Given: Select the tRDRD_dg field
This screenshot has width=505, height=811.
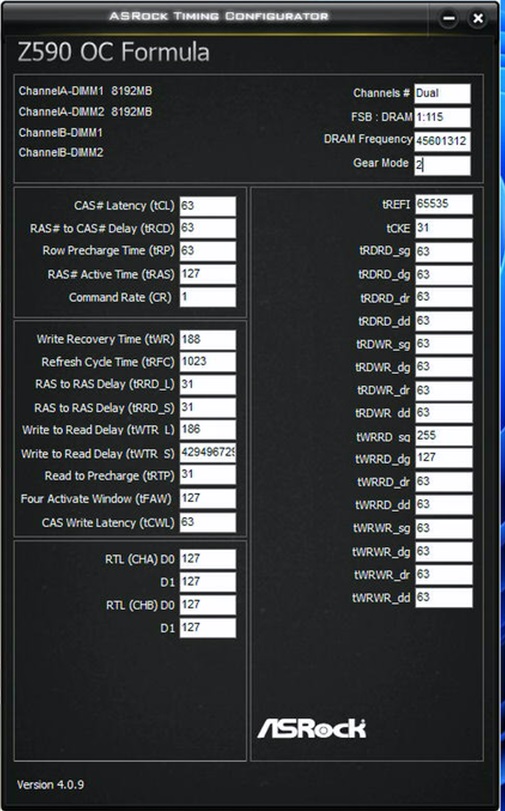Looking at the screenshot, I should coord(443,275).
